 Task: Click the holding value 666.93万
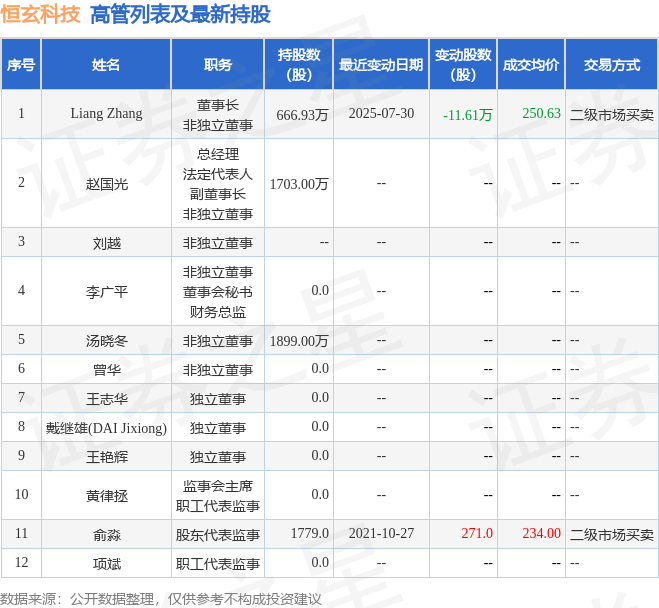click(302, 115)
